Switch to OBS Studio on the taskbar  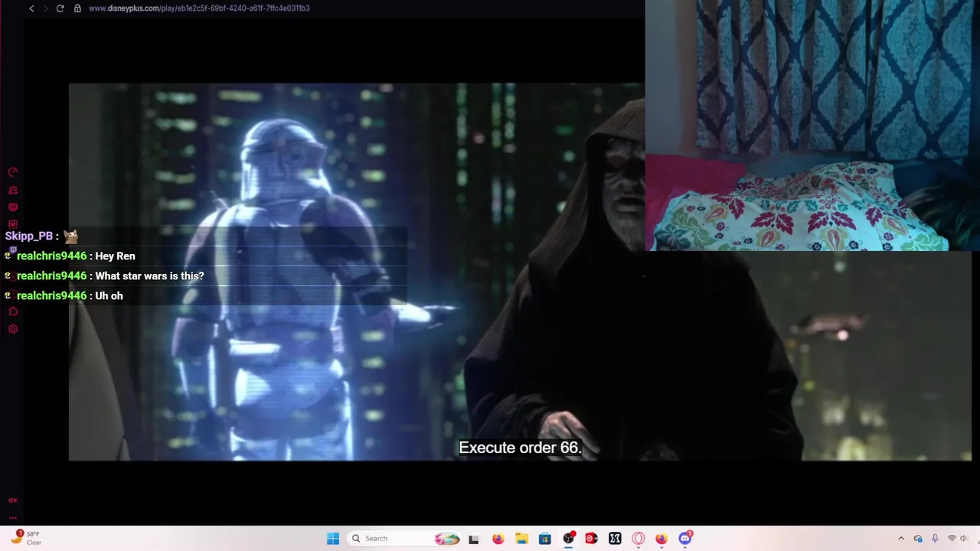568,539
